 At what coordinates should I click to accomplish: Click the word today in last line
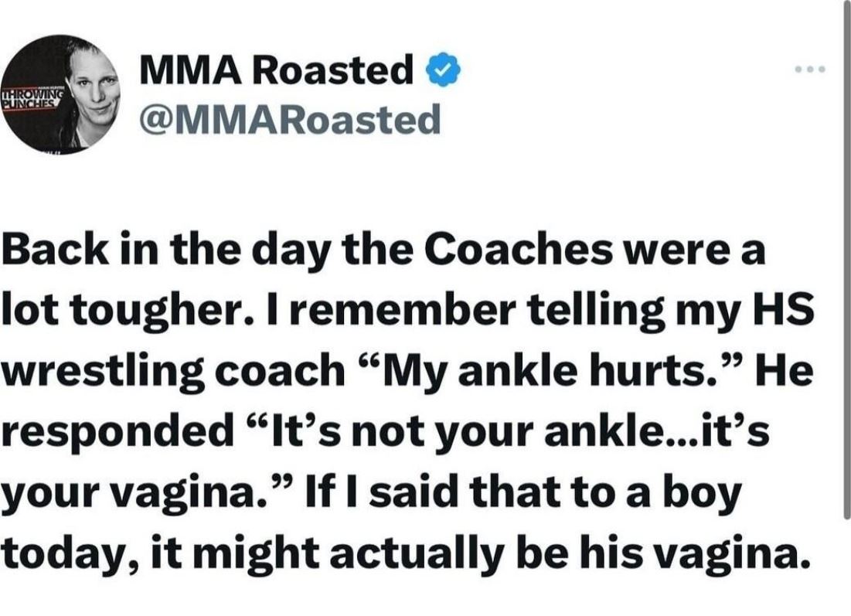(x=69, y=555)
